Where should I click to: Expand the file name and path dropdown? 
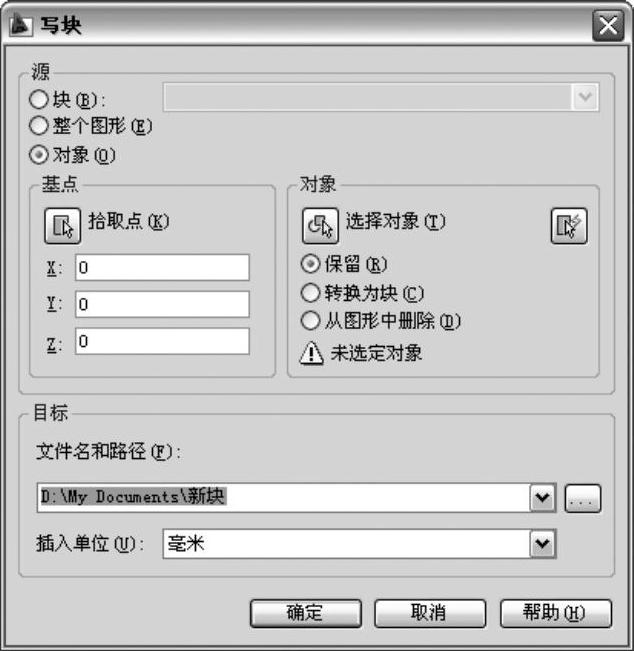click(542, 497)
